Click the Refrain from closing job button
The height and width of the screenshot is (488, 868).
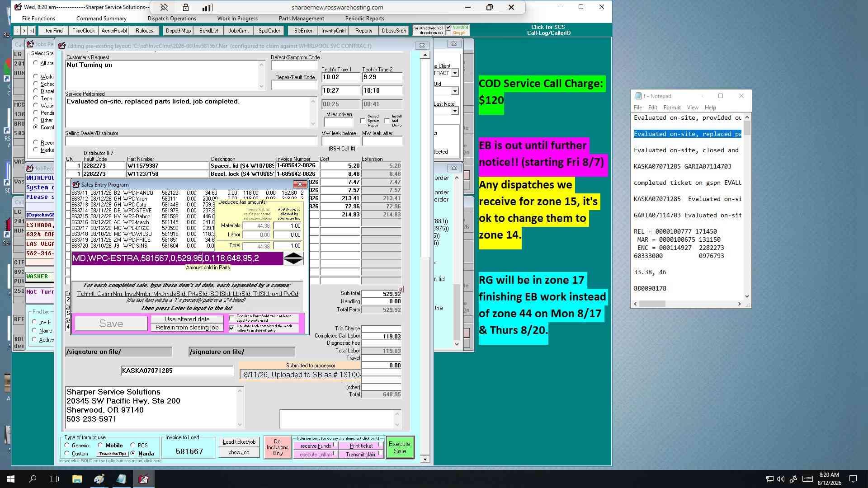point(187,328)
